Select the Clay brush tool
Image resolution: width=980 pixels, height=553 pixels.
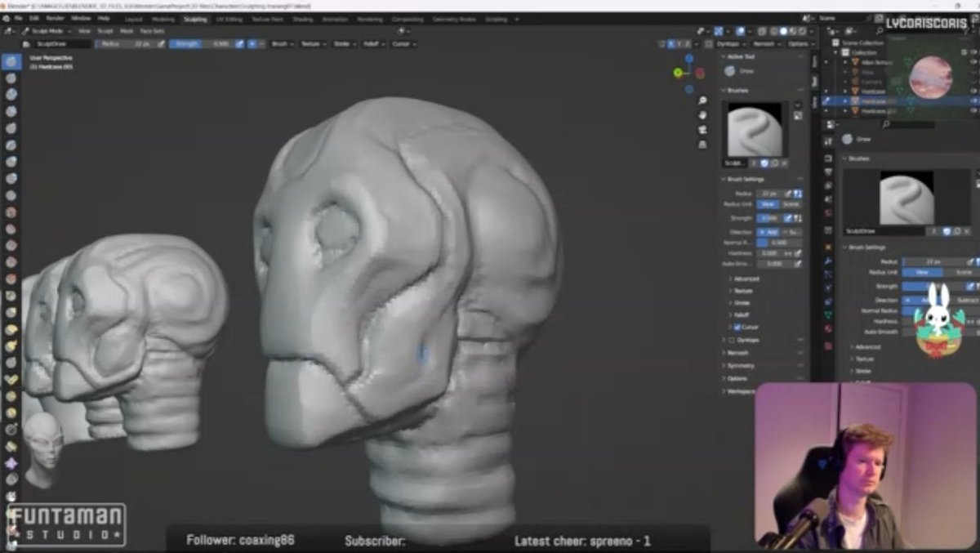(11, 96)
